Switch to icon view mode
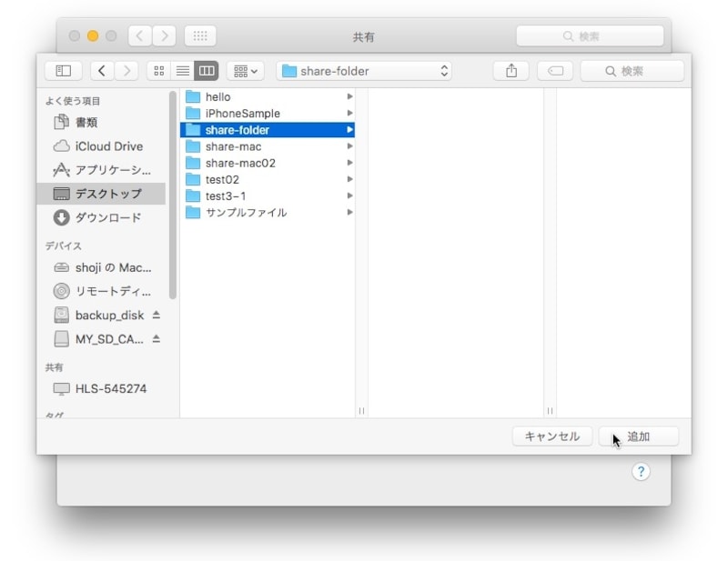Viewport: 728px width, 561px height. (x=158, y=71)
